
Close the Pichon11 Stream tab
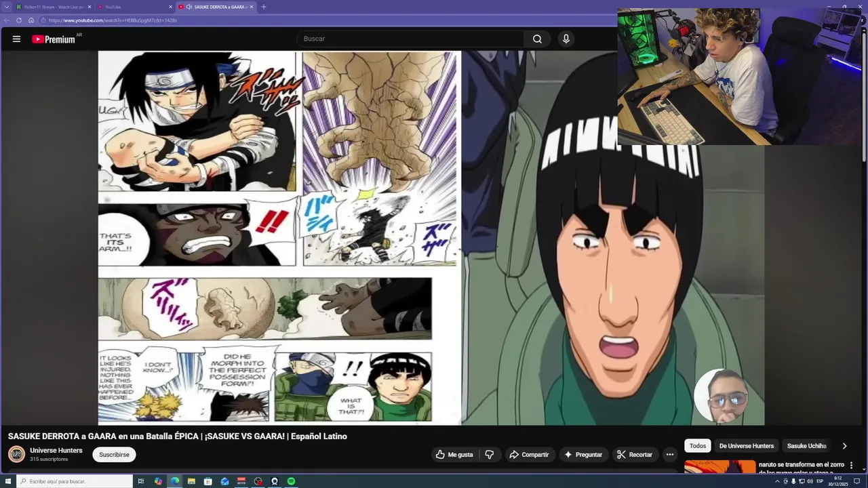(89, 7)
